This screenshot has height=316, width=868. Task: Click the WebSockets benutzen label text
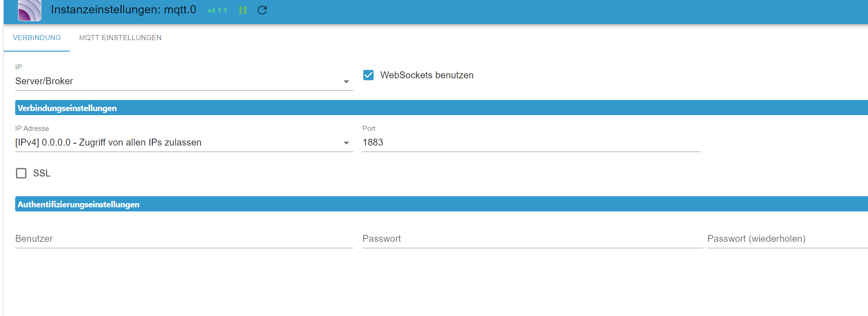coord(427,75)
